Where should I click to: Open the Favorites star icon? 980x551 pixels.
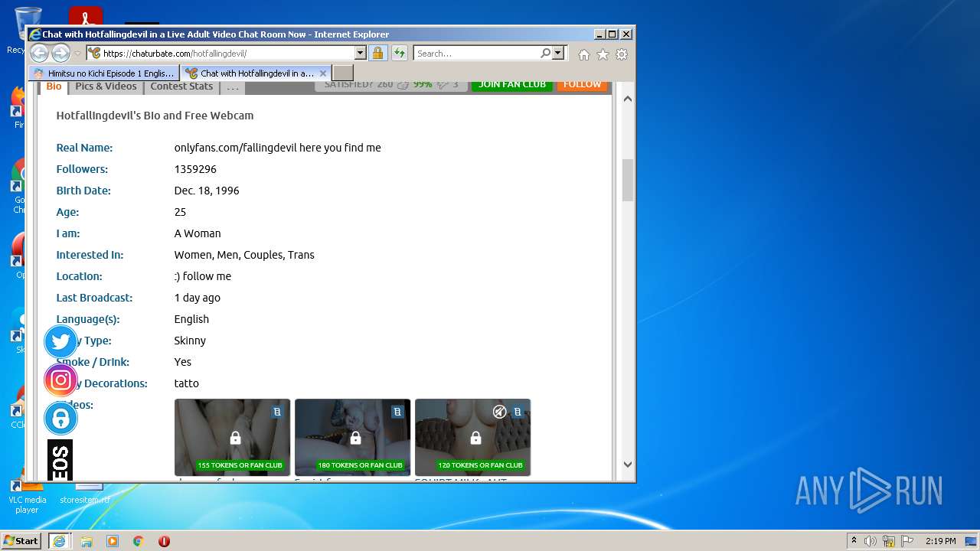(x=603, y=54)
